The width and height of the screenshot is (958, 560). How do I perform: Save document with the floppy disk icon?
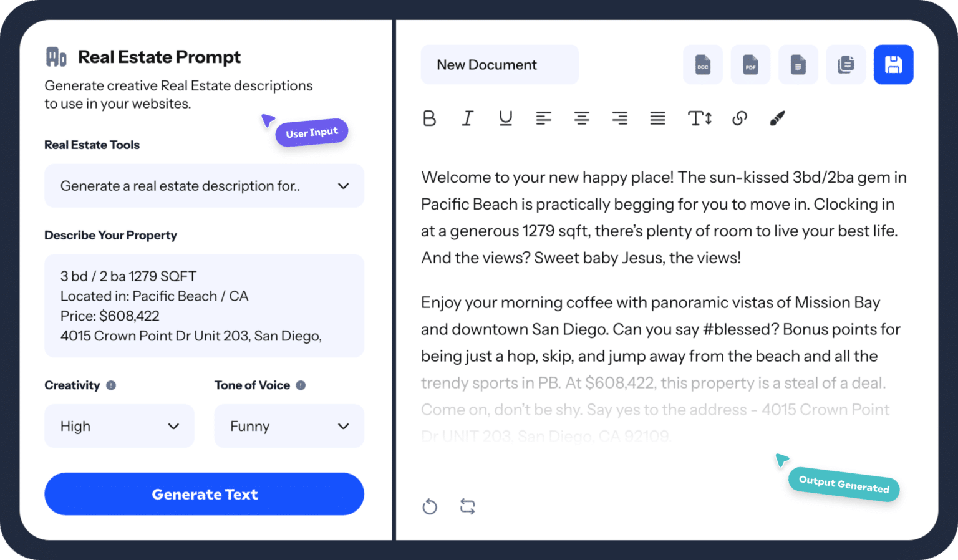(893, 64)
